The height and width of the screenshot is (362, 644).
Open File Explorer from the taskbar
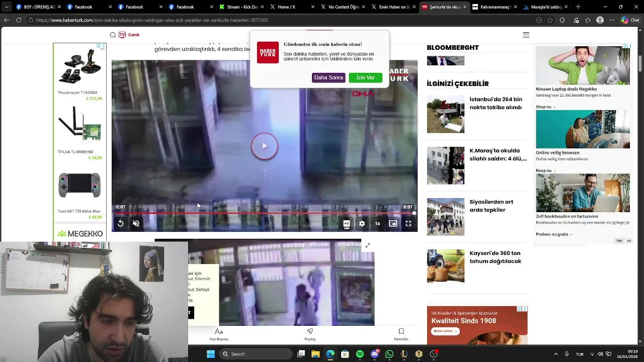[315, 354]
